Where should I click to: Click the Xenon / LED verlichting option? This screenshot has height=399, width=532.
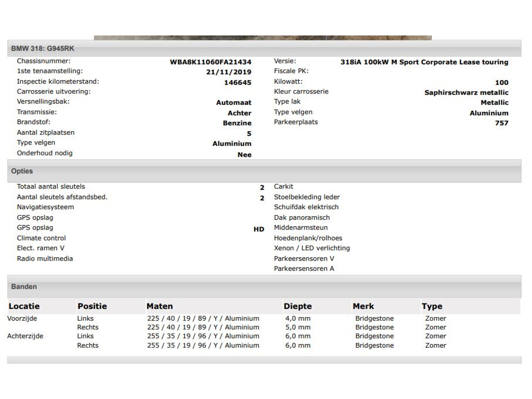(312, 248)
